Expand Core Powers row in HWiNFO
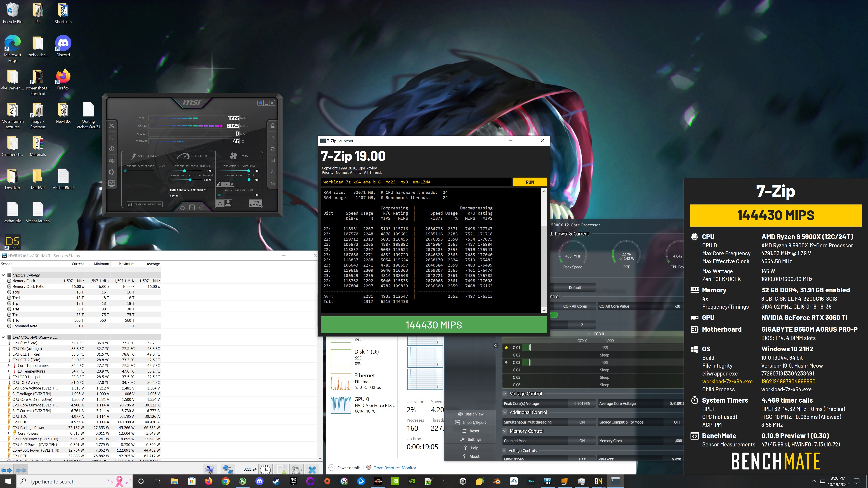 click(8, 434)
